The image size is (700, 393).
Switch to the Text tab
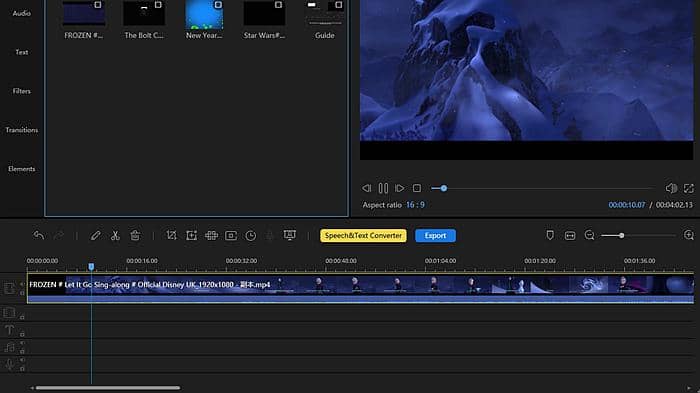click(x=21, y=52)
